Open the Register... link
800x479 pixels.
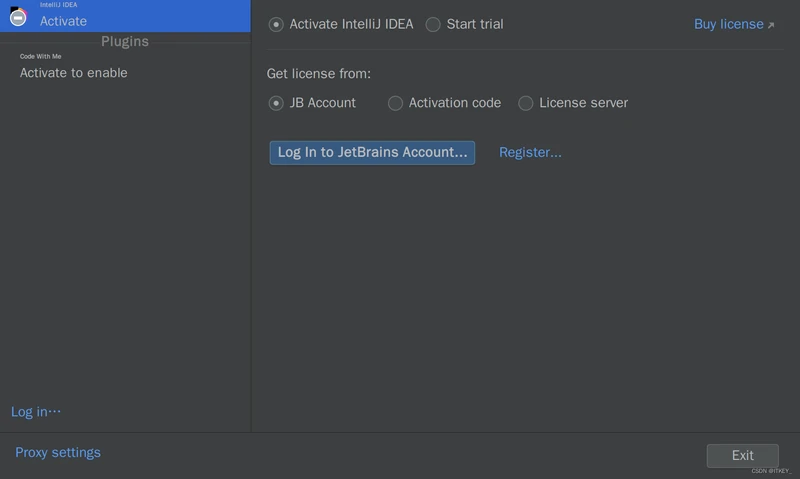click(530, 152)
